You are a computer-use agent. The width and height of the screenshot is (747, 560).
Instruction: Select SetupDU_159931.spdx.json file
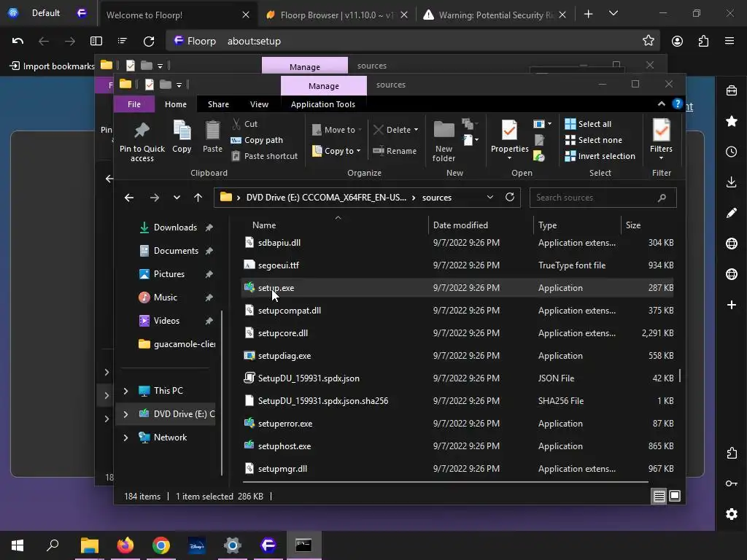457,378
